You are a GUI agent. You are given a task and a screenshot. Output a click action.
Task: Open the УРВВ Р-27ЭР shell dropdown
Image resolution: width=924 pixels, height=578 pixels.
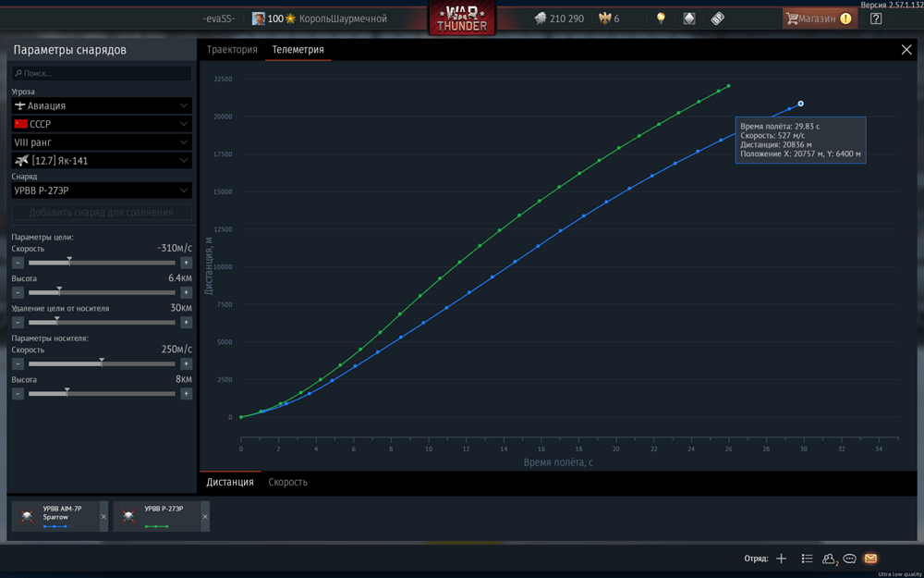click(x=102, y=191)
